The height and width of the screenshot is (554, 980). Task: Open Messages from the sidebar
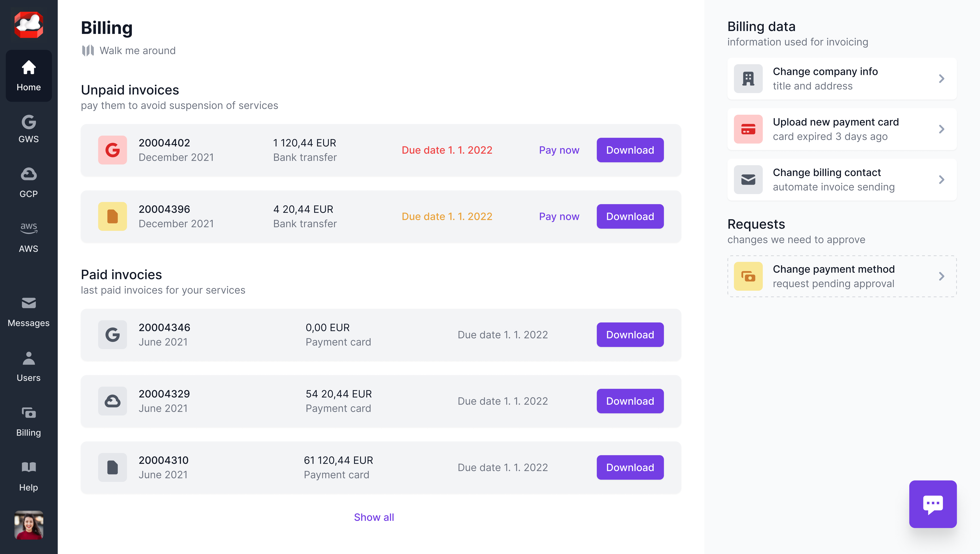click(x=29, y=312)
